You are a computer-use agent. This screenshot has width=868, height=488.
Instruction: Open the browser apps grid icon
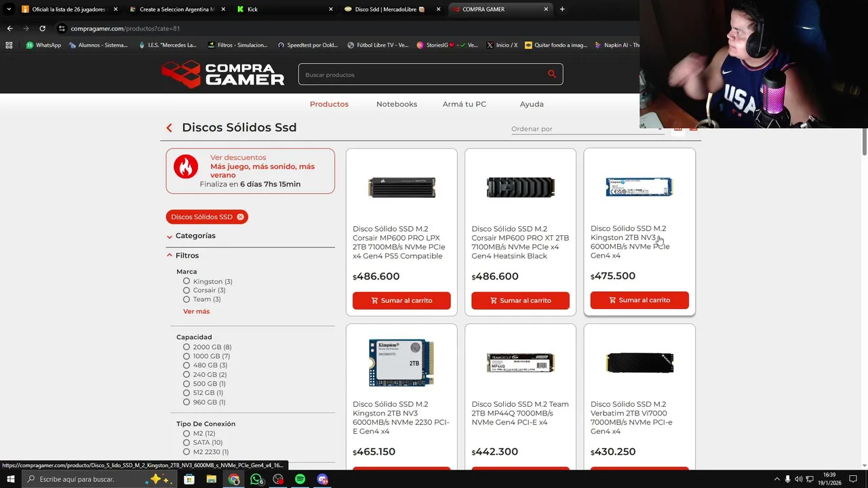9,45
